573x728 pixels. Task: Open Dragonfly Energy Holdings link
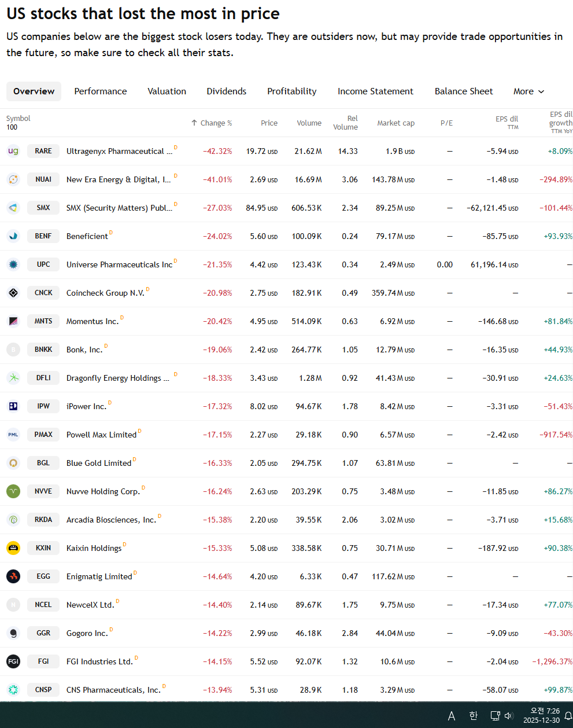118,378
